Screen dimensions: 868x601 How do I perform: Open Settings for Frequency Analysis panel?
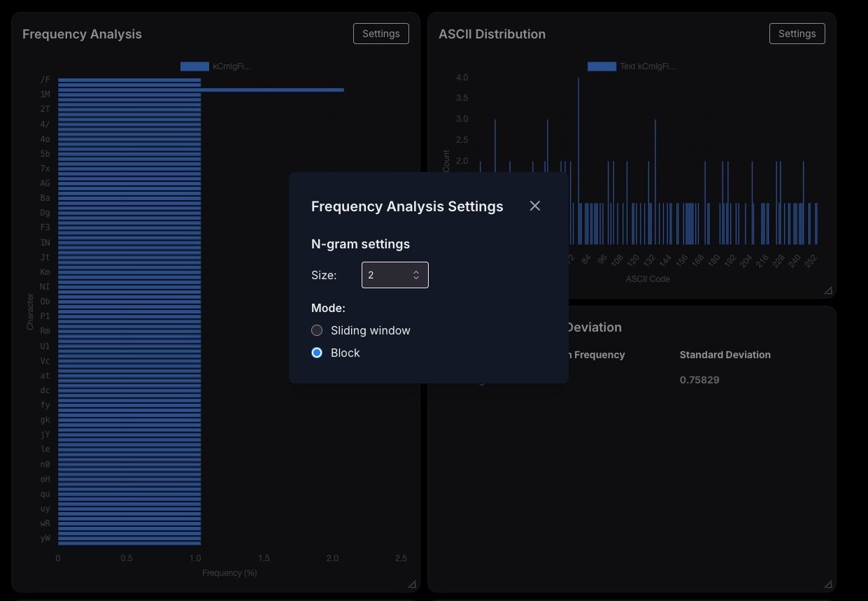(381, 34)
